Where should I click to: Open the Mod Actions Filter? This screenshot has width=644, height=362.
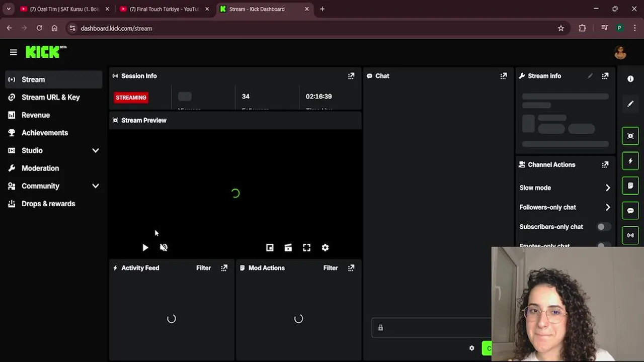tap(331, 268)
